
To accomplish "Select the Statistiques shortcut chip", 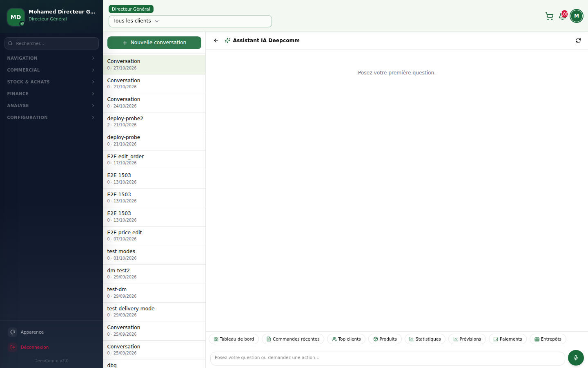I will [425, 339].
